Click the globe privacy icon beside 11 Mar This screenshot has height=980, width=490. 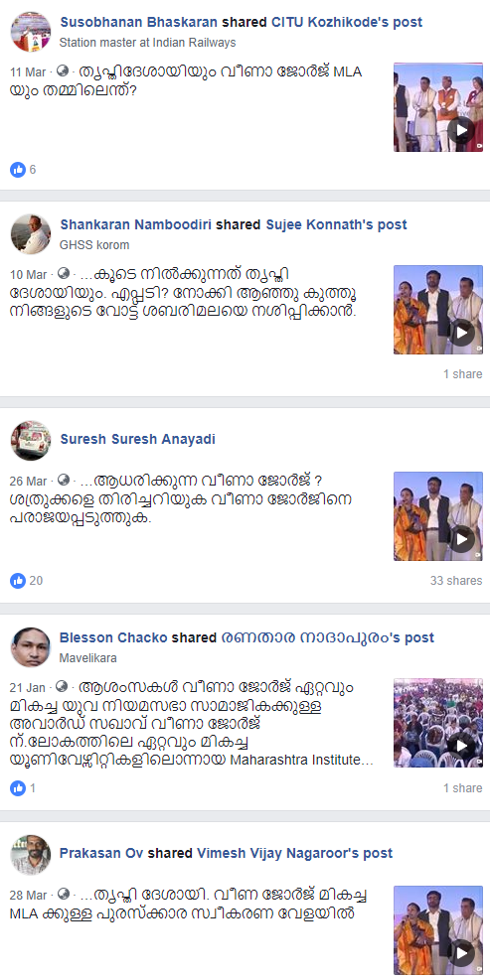coord(63,70)
